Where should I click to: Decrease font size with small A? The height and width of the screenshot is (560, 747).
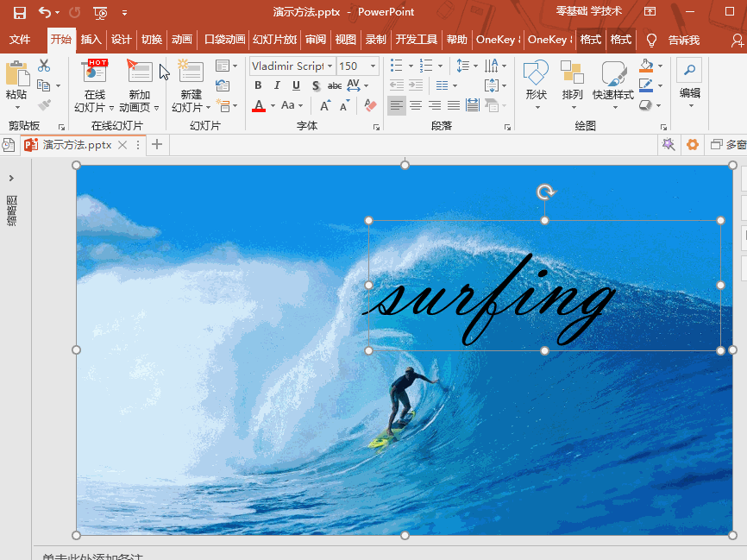coord(344,105)
